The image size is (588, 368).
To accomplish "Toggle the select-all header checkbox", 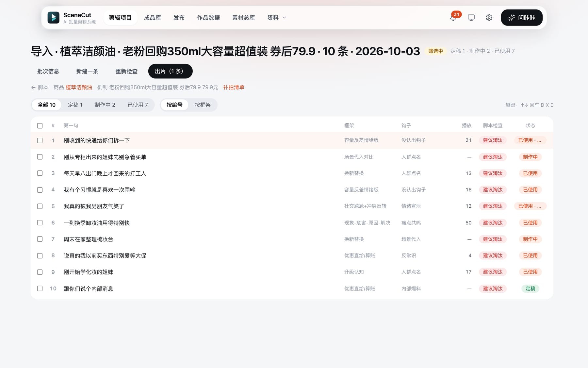I will click(x=40, y=126).
